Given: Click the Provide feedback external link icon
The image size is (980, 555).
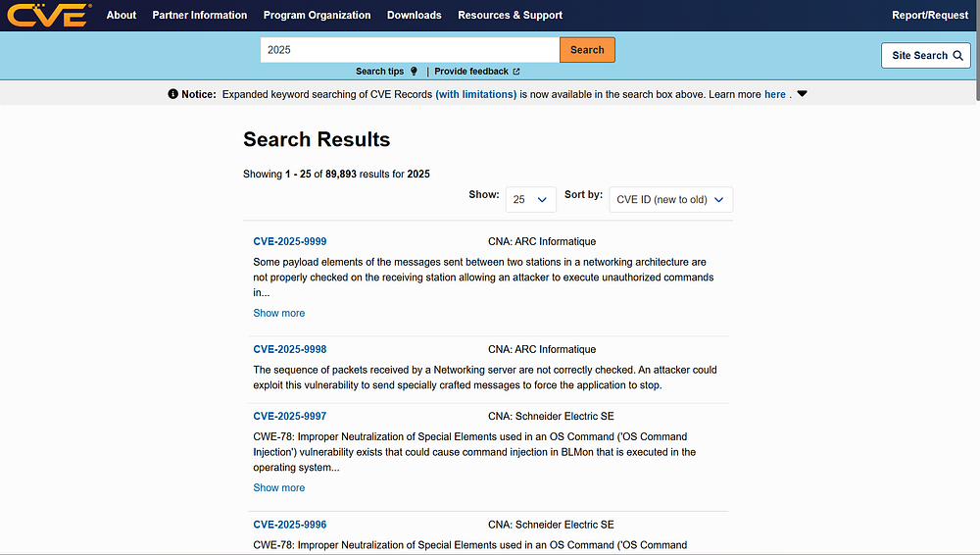Looking at the screenshot, I should coord(516,72).
